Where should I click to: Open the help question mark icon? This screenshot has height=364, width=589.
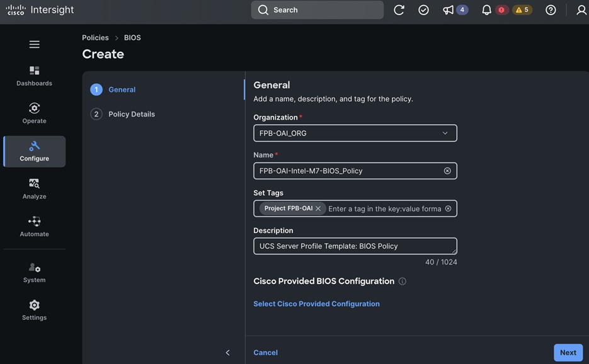point(551,10)
